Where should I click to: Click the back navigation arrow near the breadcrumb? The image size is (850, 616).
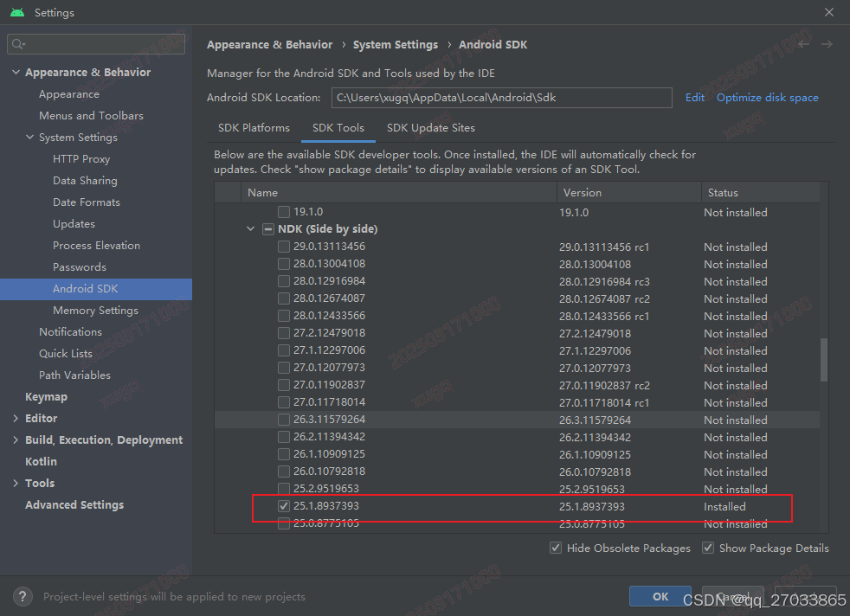[x=803, y=43]
